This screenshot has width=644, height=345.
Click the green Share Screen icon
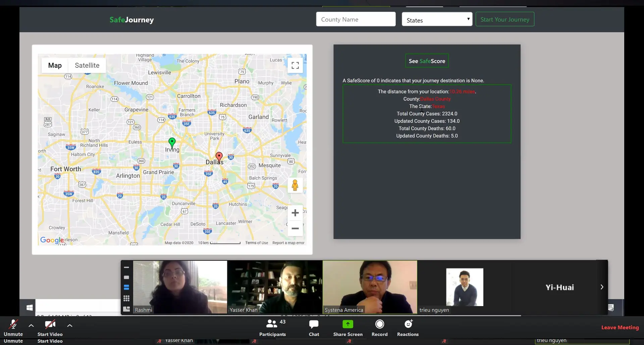click(x=347, y=325)
